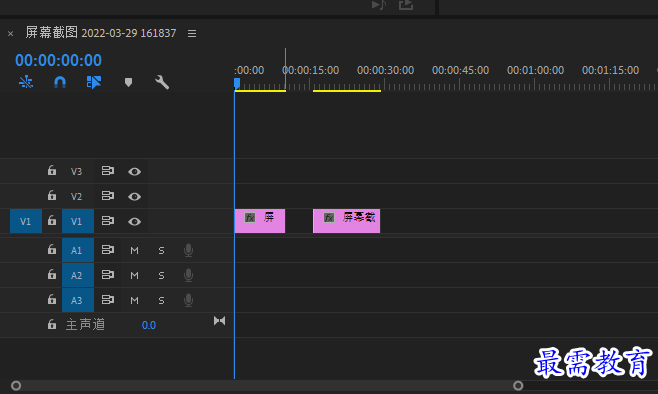Click the blue playhead timecode field
The width and height of the screenshot is (658, 394).
tap(58, 60)
